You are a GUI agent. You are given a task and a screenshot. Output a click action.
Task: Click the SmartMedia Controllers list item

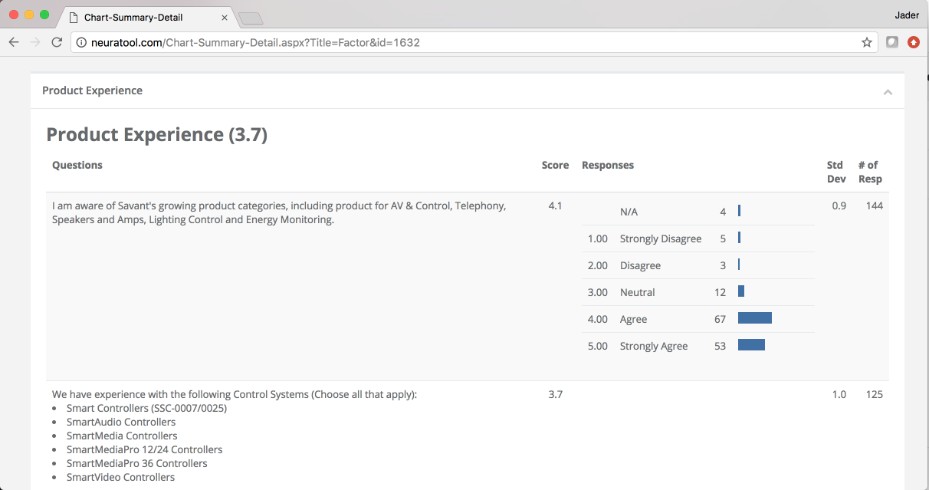pos(121,435)
